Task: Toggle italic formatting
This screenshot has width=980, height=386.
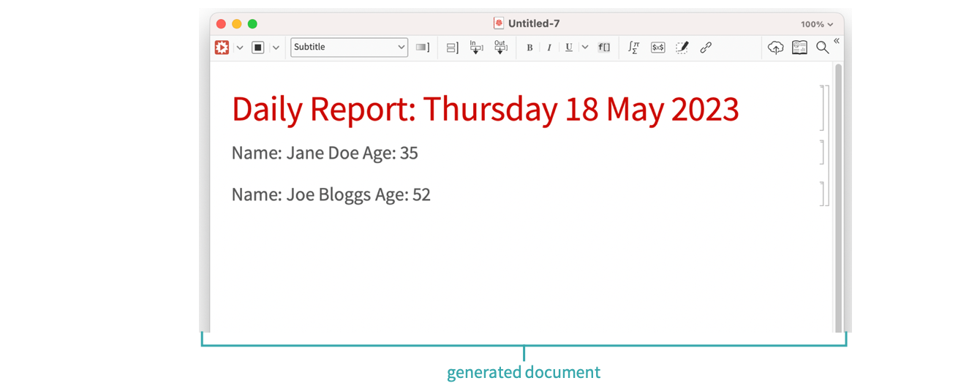Action: (549, 48)
